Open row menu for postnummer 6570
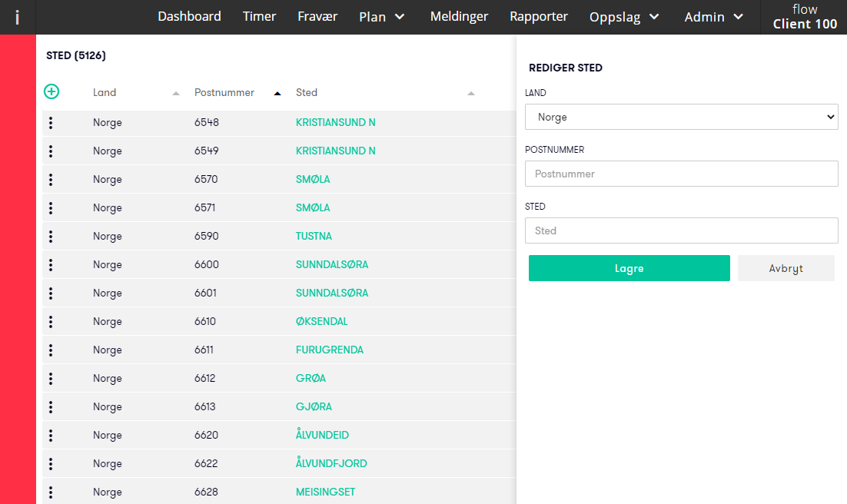The width and height of the screenshot is (847, 504). pos(51,179)
